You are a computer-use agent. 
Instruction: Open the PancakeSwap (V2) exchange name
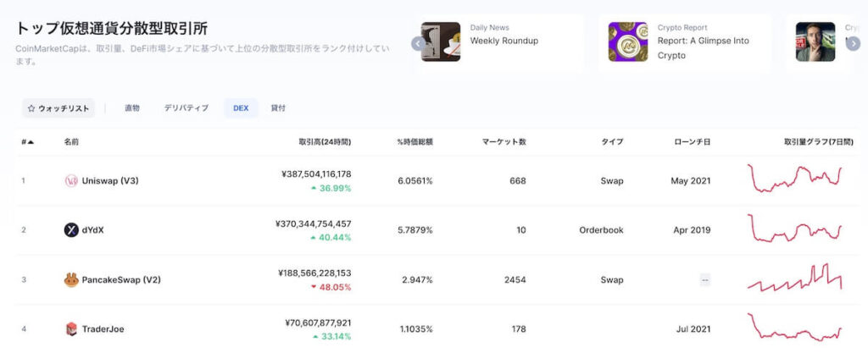pos(121,280)
